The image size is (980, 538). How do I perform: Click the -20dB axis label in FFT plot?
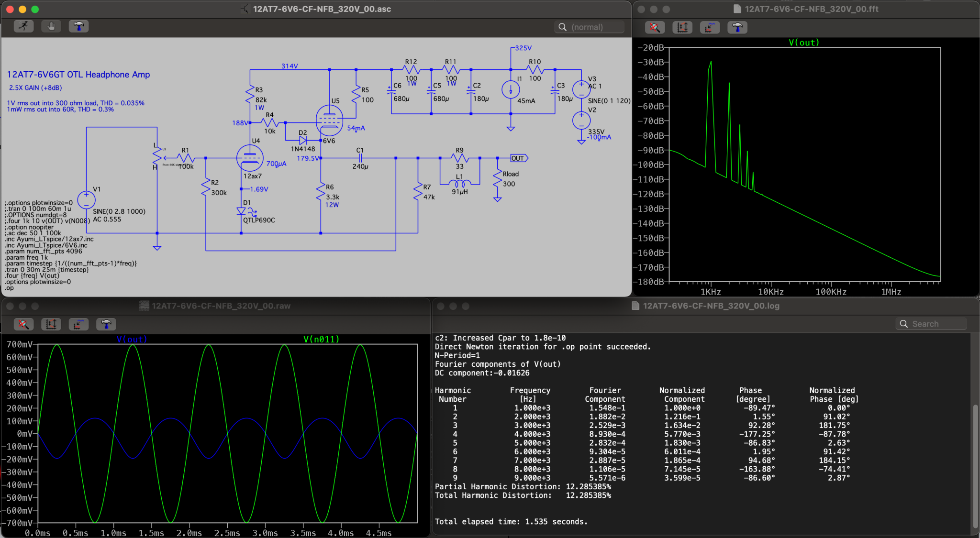(x=651, y=47)
